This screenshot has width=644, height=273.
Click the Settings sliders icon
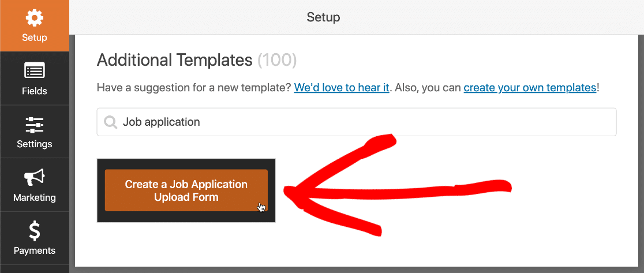(35, 125)
